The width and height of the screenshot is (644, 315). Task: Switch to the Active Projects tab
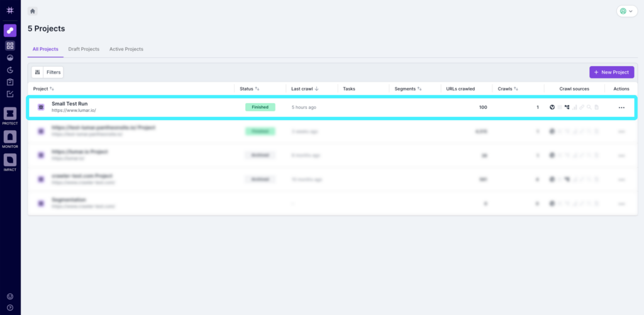[126, 49]
